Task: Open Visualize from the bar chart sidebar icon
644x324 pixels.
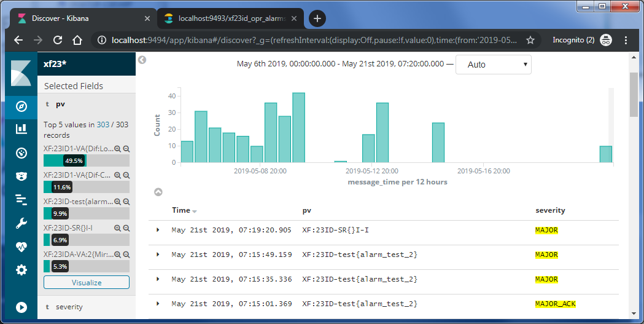Action: (x=21, y=128)
